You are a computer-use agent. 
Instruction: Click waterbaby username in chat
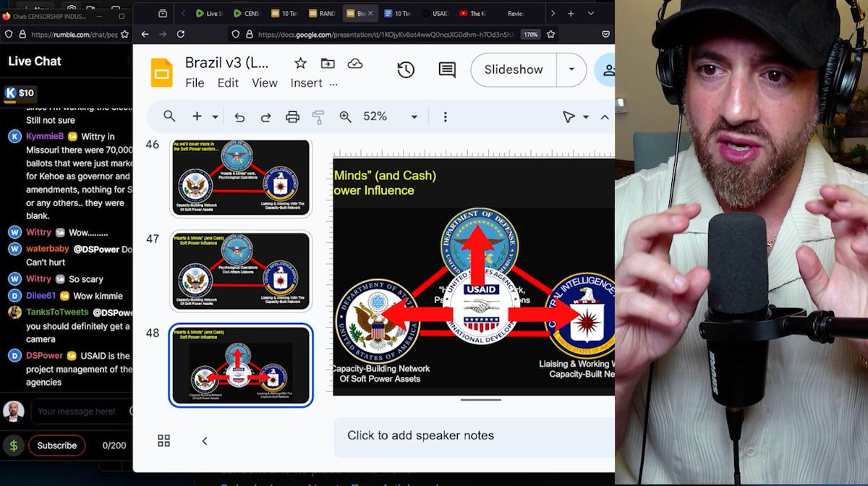48,249
